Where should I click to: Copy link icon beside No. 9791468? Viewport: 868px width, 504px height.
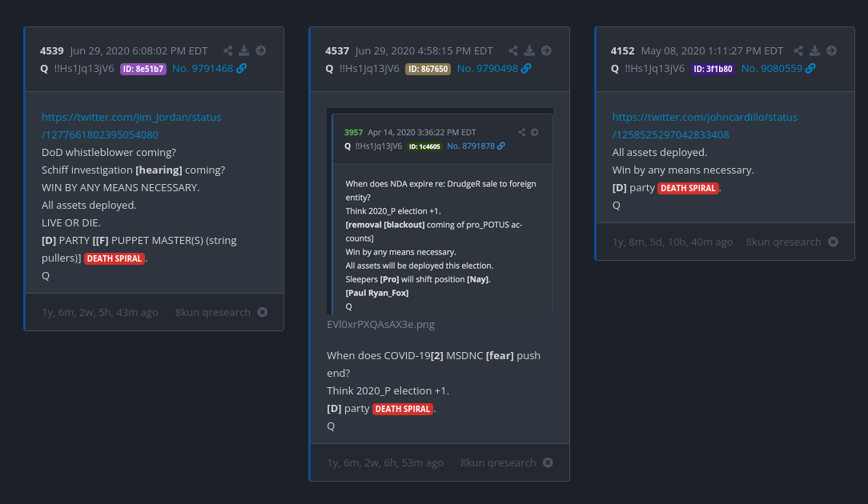click(x=241, y=69)
